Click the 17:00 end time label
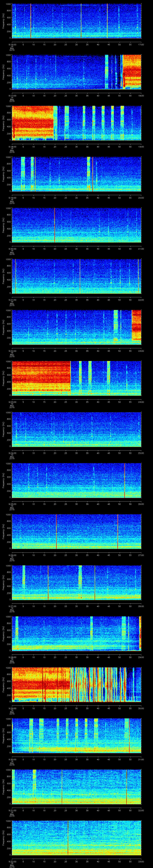 [x=141, y=44]
